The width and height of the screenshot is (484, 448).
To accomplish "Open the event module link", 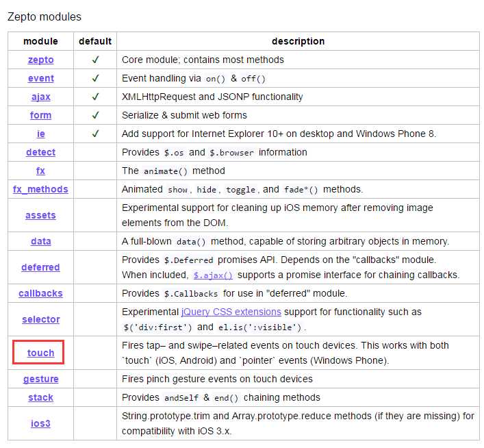I will 41,78.
